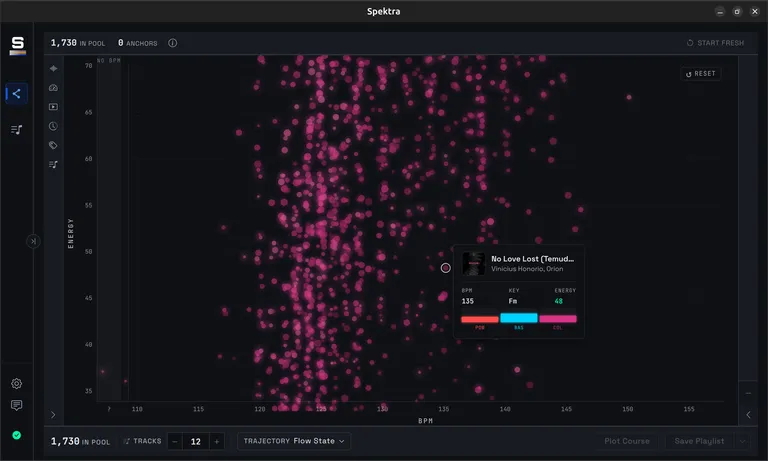
Task: Click the bottom 1,730 In Pool counter
Action: tap(80, 441)
